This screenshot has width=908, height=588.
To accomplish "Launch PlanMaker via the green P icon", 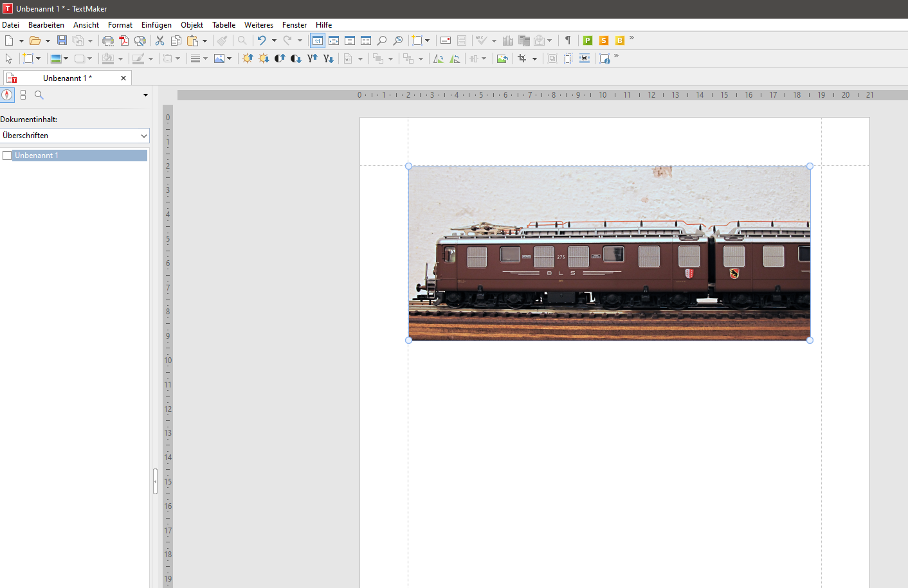I will pos(588,40).
